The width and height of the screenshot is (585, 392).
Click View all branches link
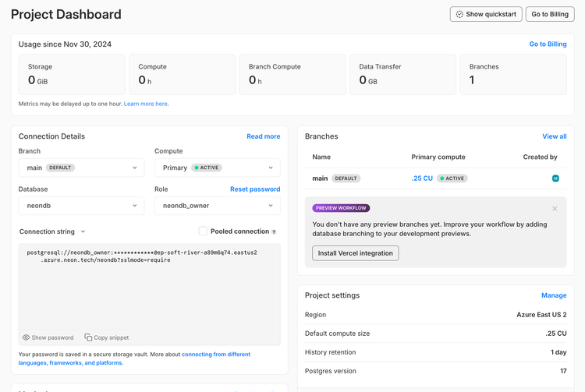click(554, 136)
